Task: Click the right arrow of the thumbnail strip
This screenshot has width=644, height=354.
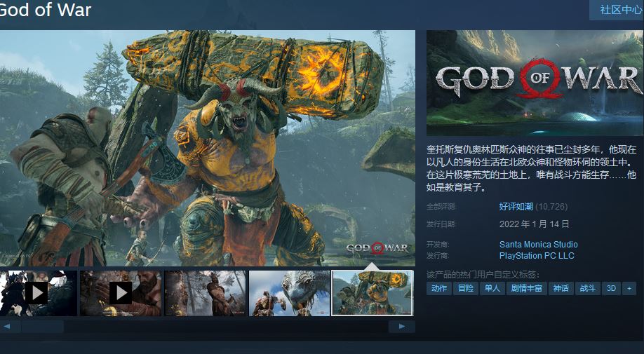Action: pyautogui.click(x=402, y=327)
